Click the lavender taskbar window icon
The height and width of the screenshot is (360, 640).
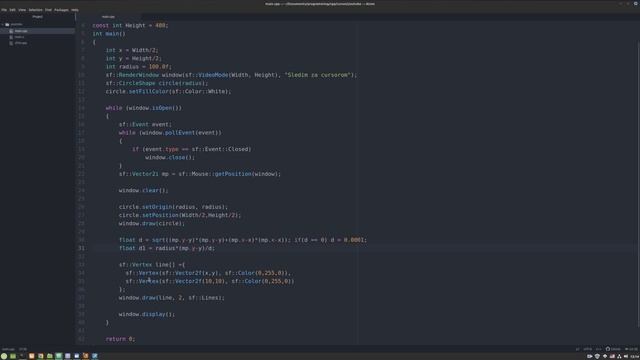click(x=67, y=356)
